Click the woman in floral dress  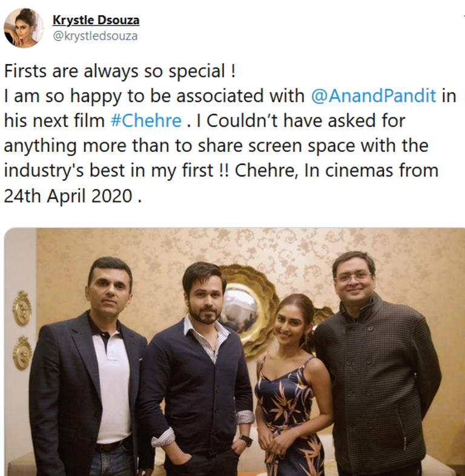(289, 385)
